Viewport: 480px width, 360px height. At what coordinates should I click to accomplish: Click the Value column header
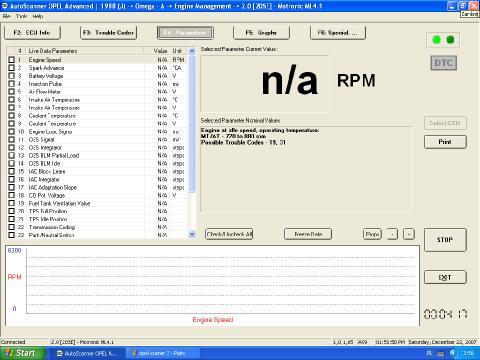click(x=157, y=51)
